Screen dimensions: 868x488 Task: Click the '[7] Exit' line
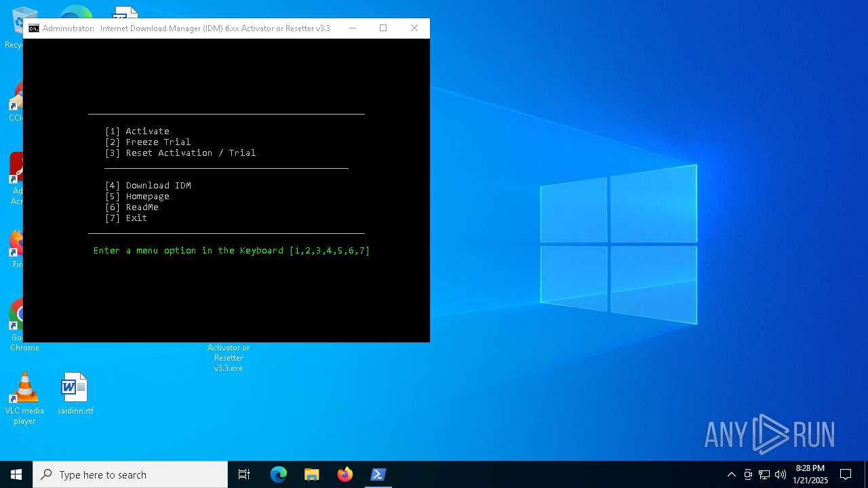tap(126, 218)
